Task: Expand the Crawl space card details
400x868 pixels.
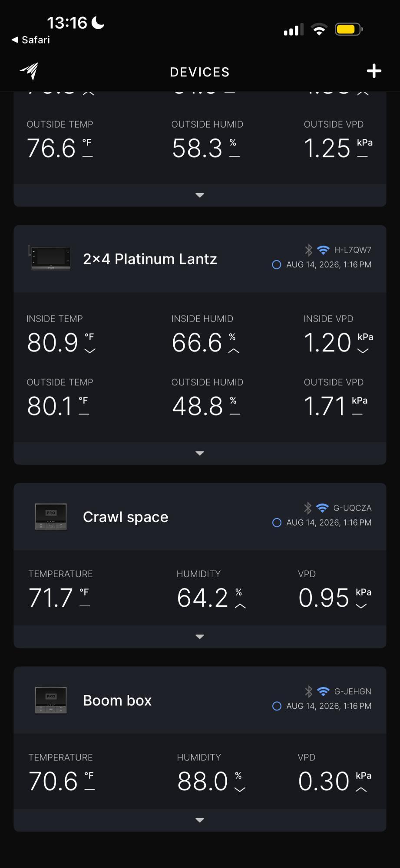Action: [x=200, y=637]
